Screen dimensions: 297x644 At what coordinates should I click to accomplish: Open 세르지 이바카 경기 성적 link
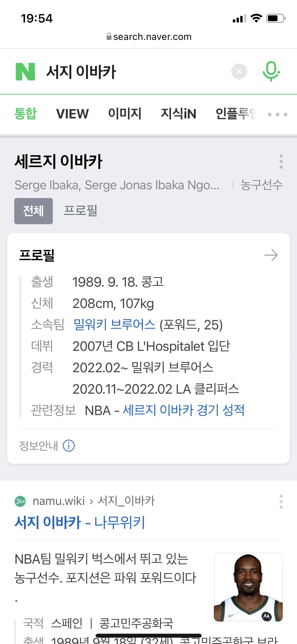point(183,411)
